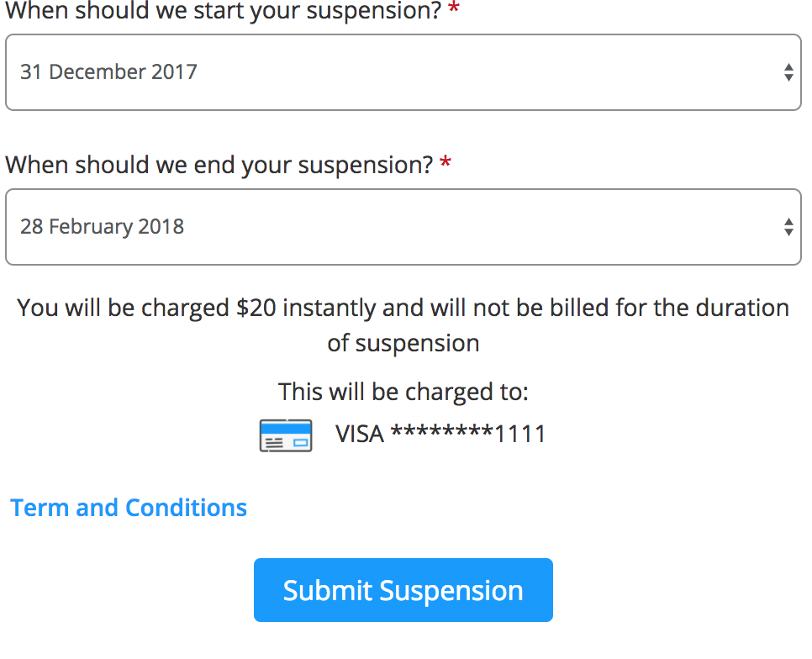Open the suspension end date dropdown
The height and width of the screenshot is (659, 812).
coord(403,227)
